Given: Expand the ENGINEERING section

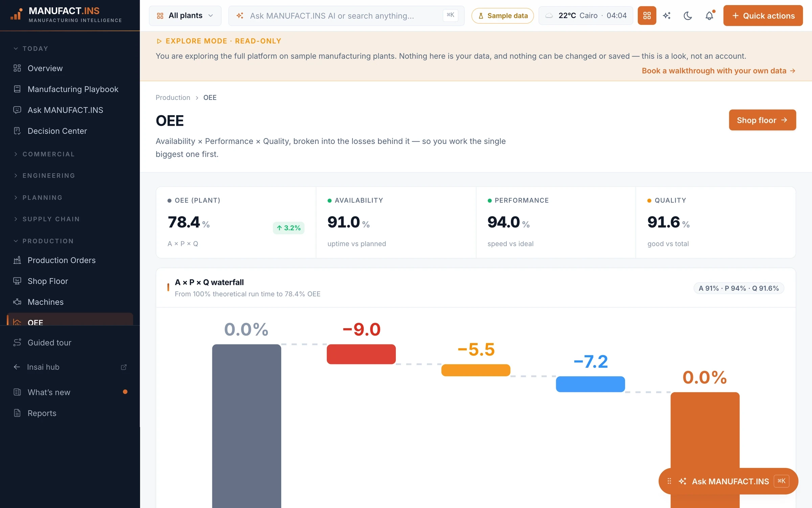Looking at the screenshot, I should pyautogui.click(x=44, y=175).
